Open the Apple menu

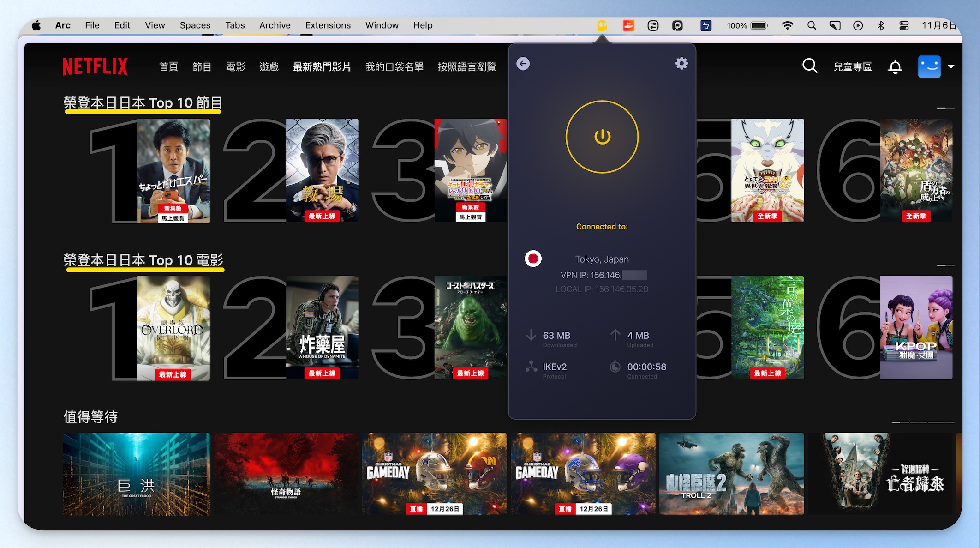36,25
